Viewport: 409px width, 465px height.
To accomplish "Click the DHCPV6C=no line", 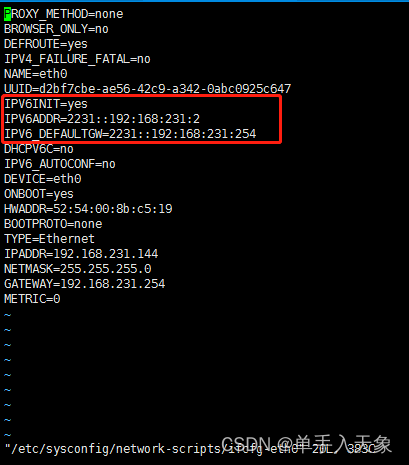I will point(39,149).
